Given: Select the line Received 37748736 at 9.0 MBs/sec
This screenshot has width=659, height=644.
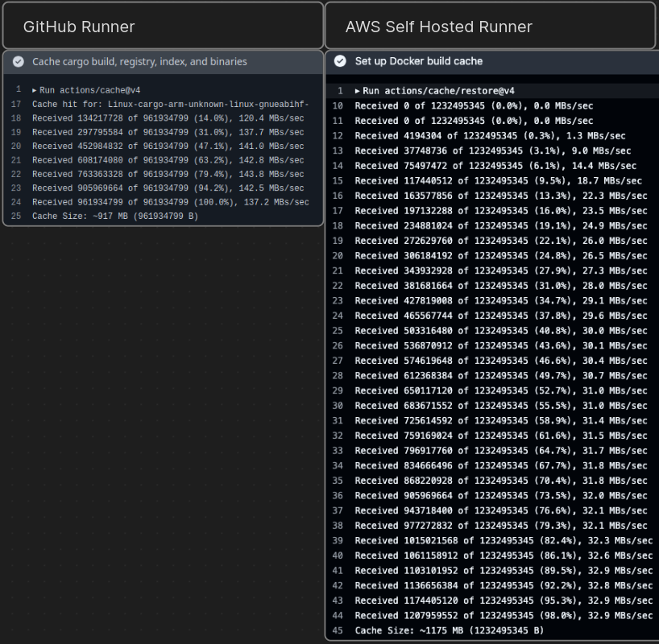Looking at the screenshot, I should point(492,151).
